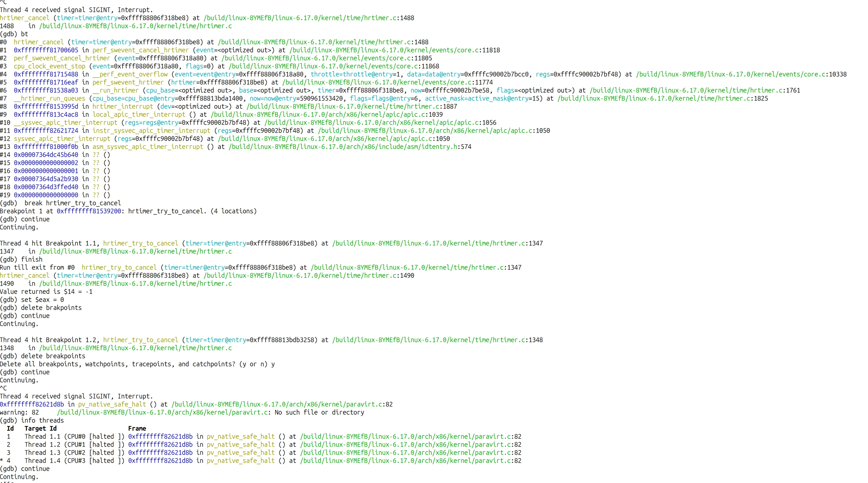
Task: Click address 0x00007364dc45b640 in frame #14
Action: coord(46,155)
